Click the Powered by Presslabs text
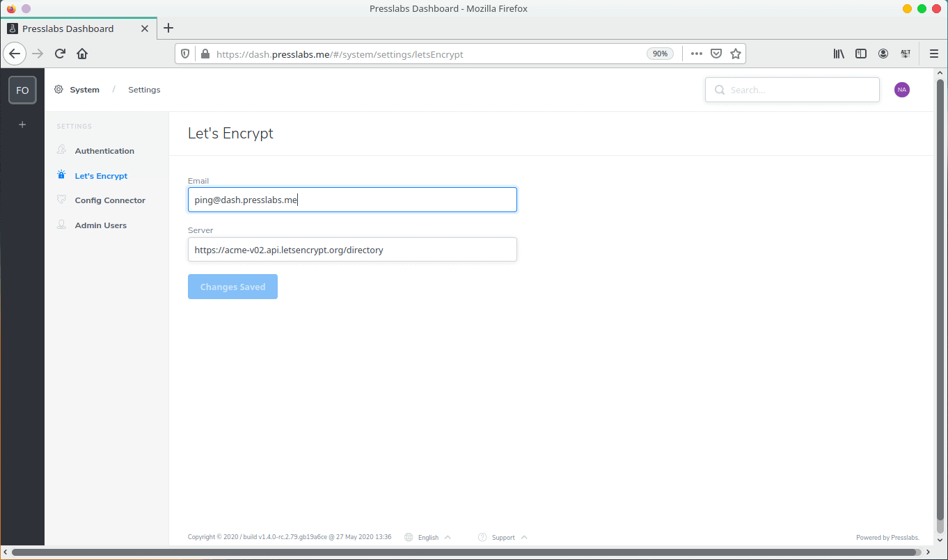This screenshot has height=560, width=948. coord(887,537)
